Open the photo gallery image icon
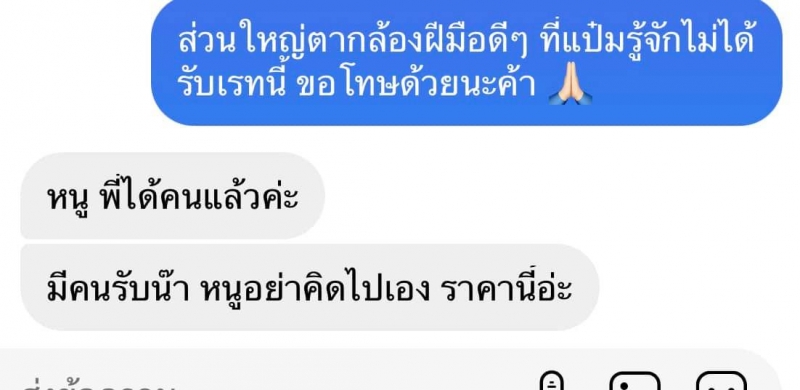This screenshot has width=800, height=390. (x=635, y=381)
